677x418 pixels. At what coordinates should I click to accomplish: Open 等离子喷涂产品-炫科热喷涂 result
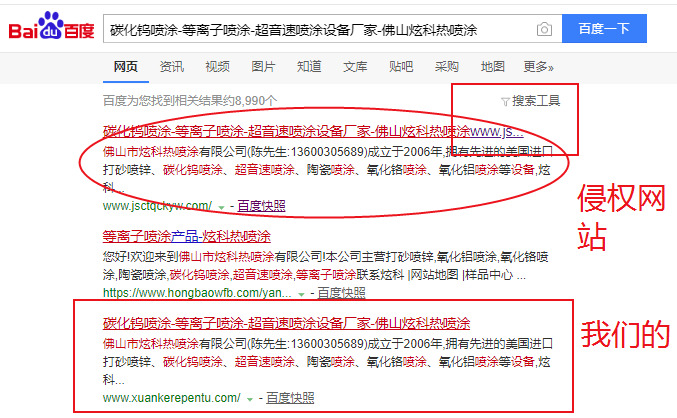tap(187, 236)
